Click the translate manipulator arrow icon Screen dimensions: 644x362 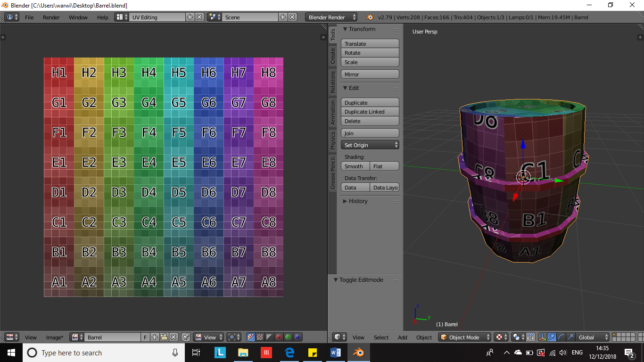click(552, 337)
